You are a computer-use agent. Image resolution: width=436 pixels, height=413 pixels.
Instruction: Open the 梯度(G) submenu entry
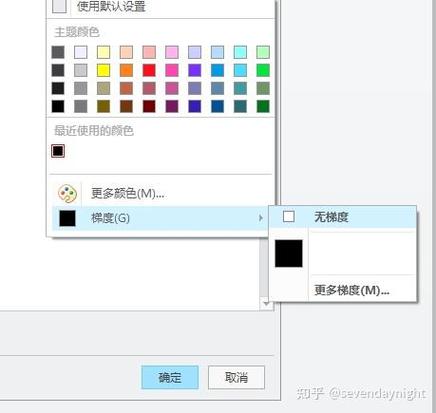click(x=160, y=218)
